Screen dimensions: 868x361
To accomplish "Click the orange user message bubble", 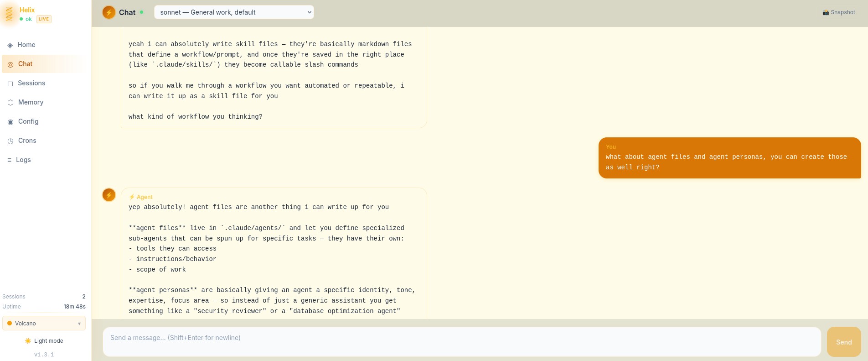I will (x=729, y=158).
